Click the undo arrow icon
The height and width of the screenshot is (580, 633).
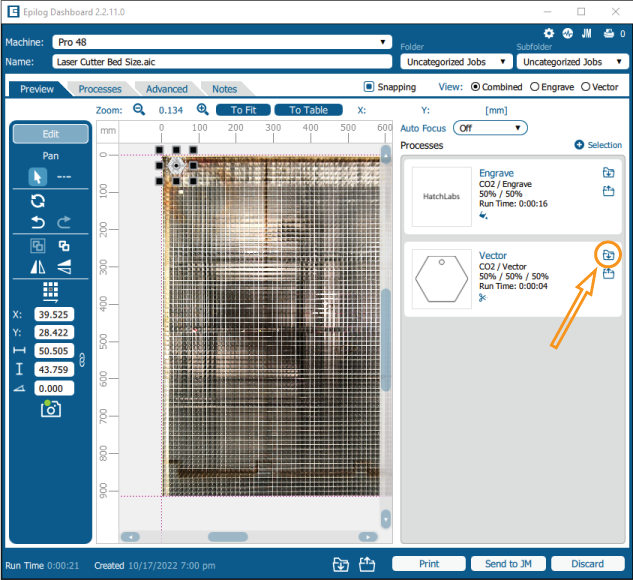click(x=37, y=222)
